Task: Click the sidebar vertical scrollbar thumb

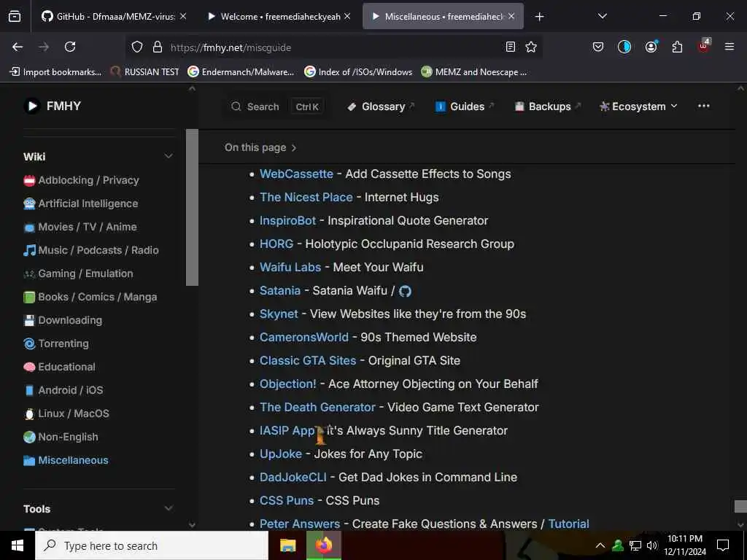Action: tap(192, 207)
